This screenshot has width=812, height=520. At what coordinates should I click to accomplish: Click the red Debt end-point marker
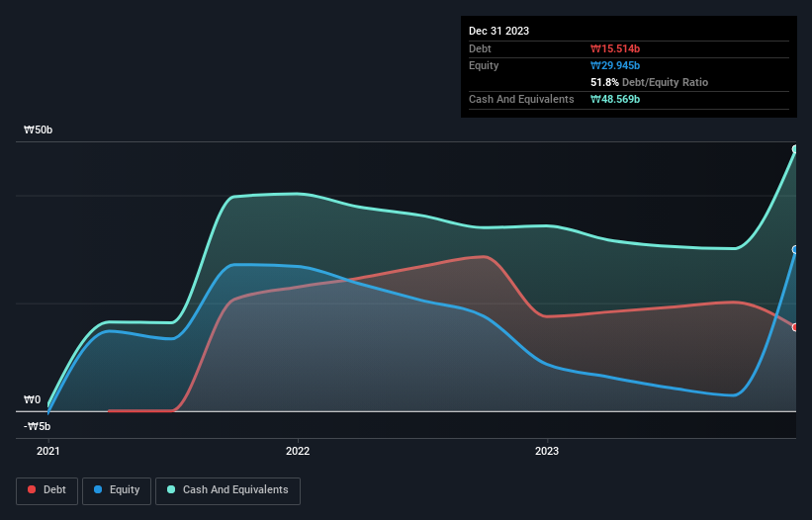point(795,327)
